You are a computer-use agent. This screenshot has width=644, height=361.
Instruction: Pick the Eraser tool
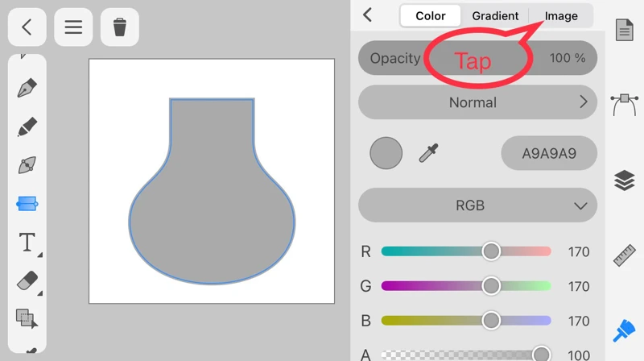(x=27, y=280)
